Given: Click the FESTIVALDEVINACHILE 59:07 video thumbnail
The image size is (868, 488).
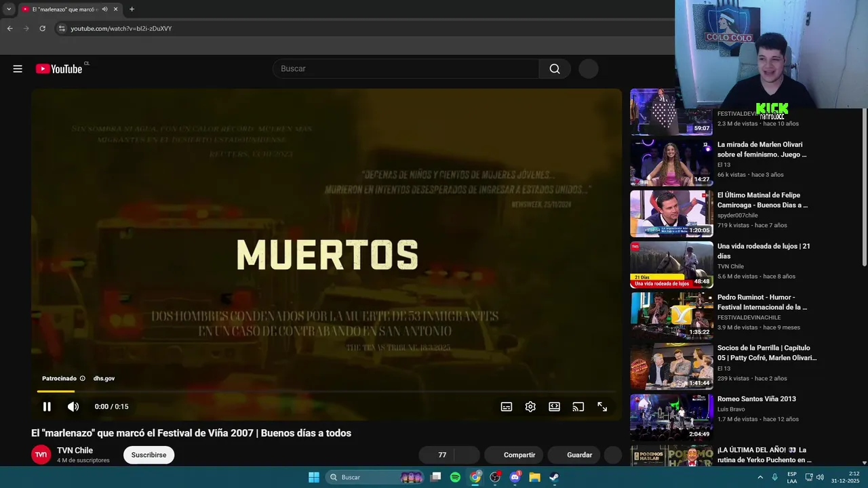Looking at the screenshot, I should (671, 112).
